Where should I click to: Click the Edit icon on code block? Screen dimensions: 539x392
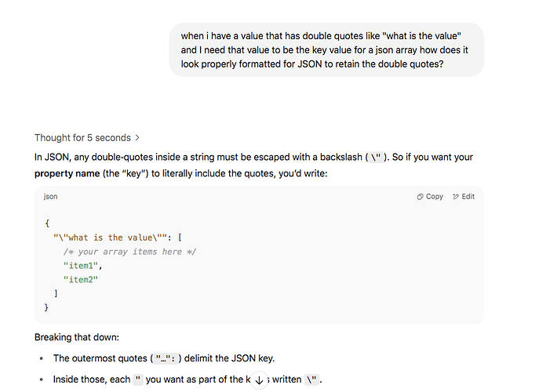point(463,197)
